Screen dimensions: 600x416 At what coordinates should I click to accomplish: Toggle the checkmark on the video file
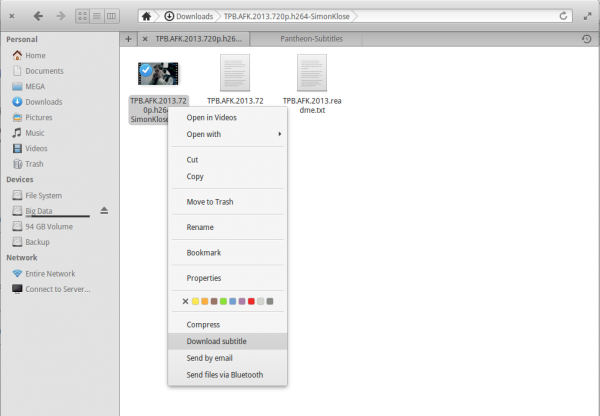pyautogui.click(x=146, y=69)
